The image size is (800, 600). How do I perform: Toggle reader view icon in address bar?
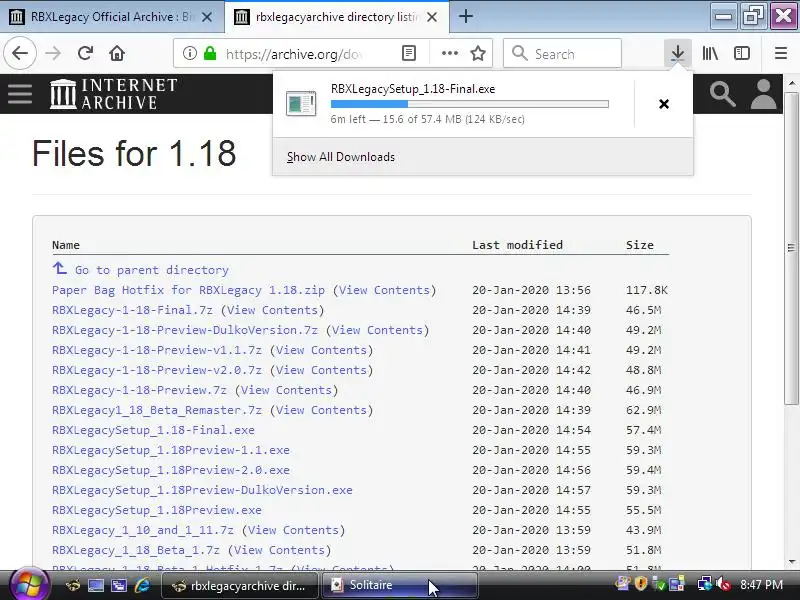coord(409,53)
